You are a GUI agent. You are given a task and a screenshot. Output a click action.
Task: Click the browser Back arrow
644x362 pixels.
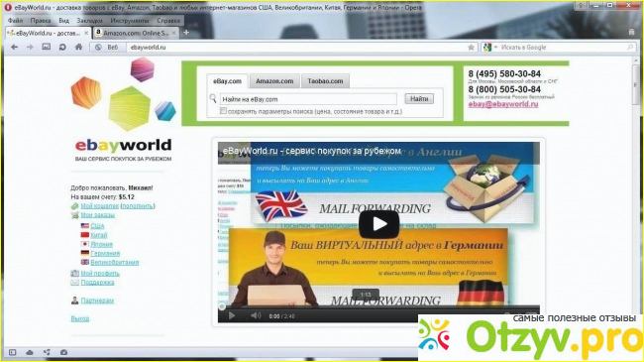point(15,48)
